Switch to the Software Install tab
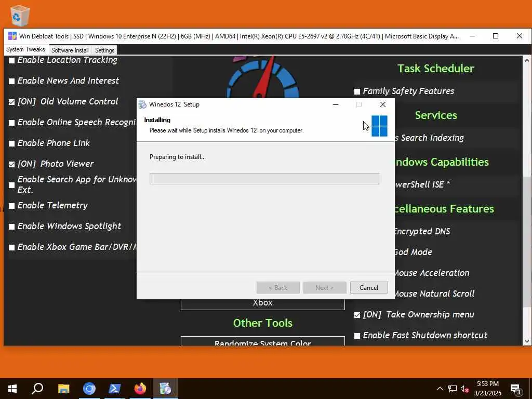 pos(70,50)
